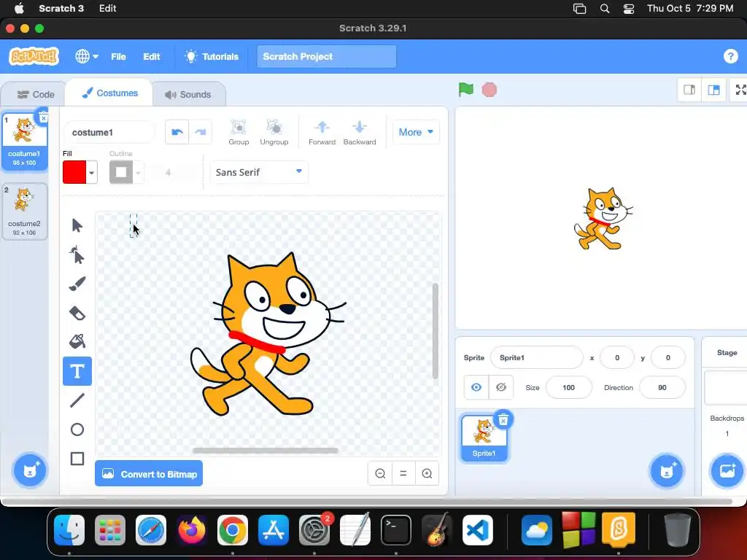Select the Brush tool
The width and height of the screenshot is (747, 560).
point(77,284)
